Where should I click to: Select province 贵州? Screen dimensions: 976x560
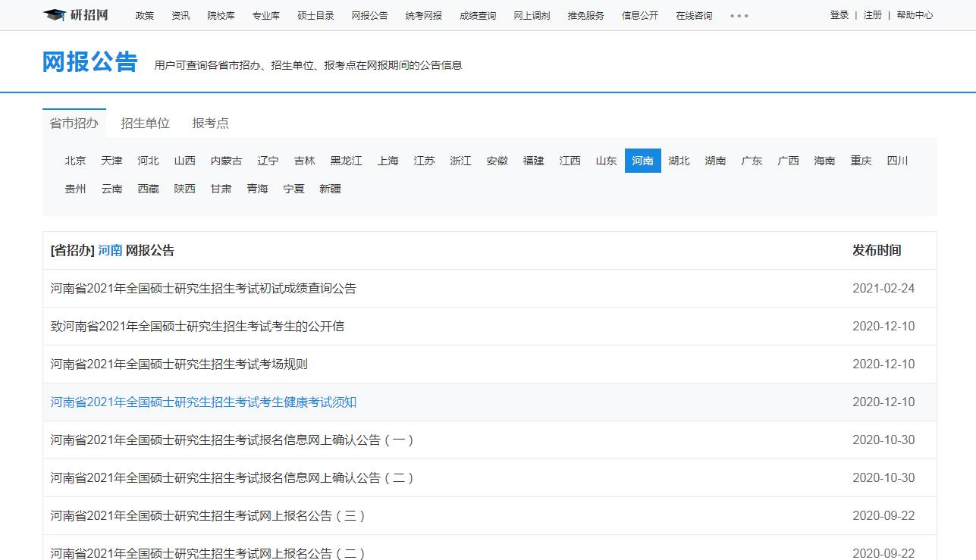click(x=75, y=189)
